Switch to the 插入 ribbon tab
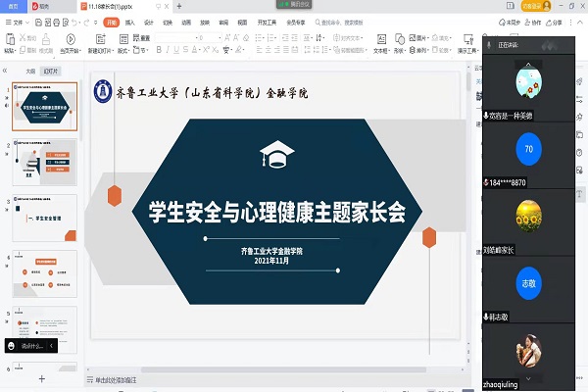This screenshot has width=588, height=392. (x=129, y=23)
